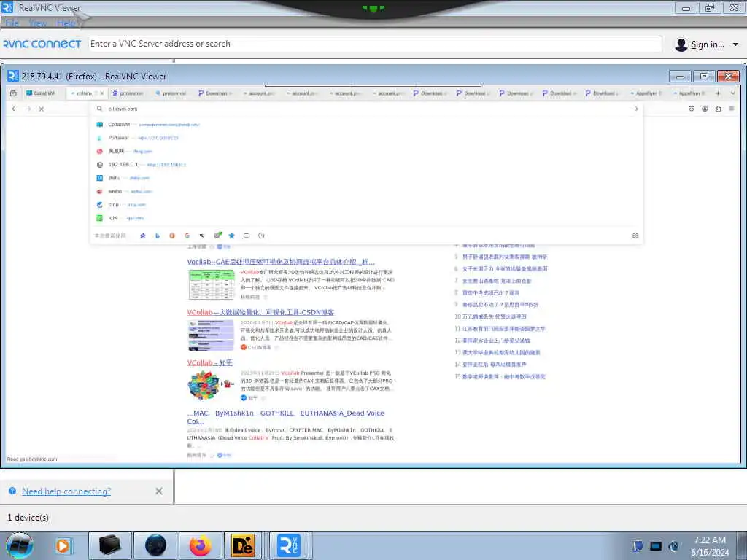747x560 pixels.
Task: Open Need help connecting link
Action: point(66,491)
